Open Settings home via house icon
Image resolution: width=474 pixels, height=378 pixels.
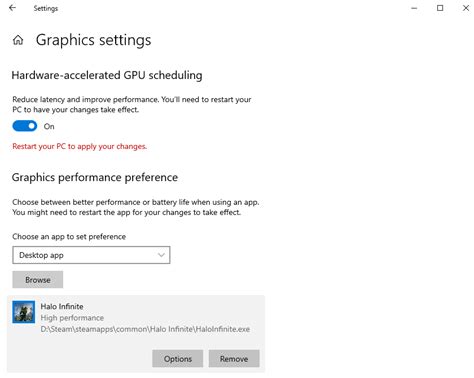pyautogui.click(x=18, y=40)
